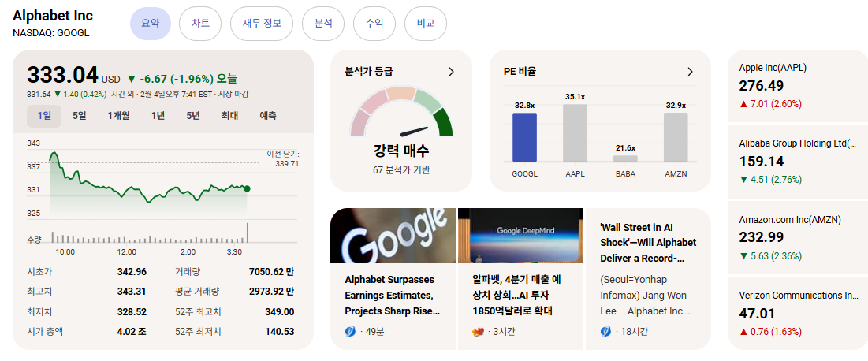Expand the 분석가 등급 card arrow
868x361 pixels.
pyautogui.click(x=451, y=72)
